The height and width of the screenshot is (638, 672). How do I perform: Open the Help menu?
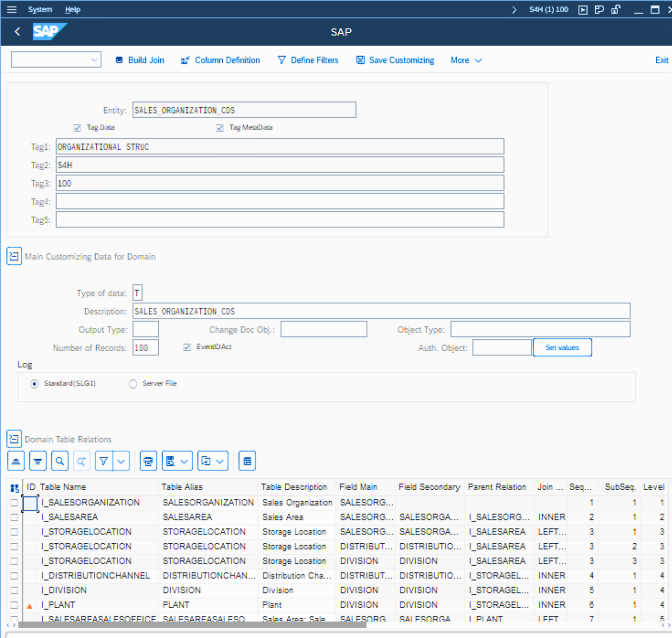click(72, 9)
